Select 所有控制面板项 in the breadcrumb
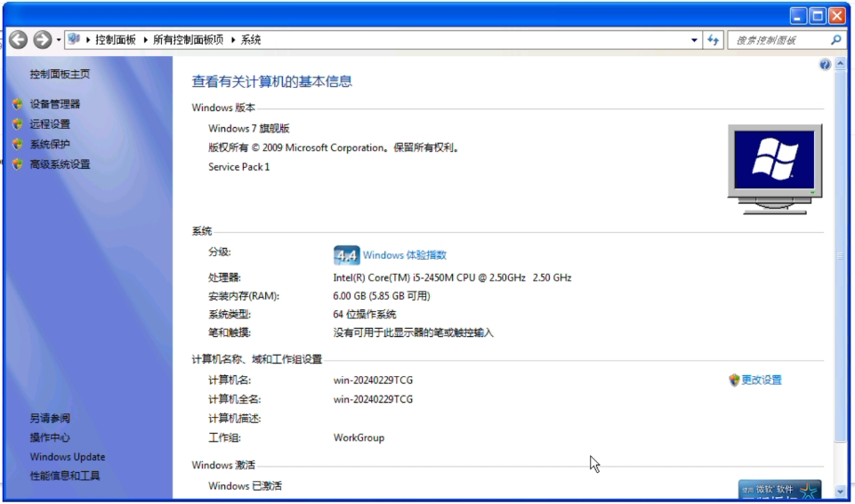The image size is (855, 504). (188, 40)
